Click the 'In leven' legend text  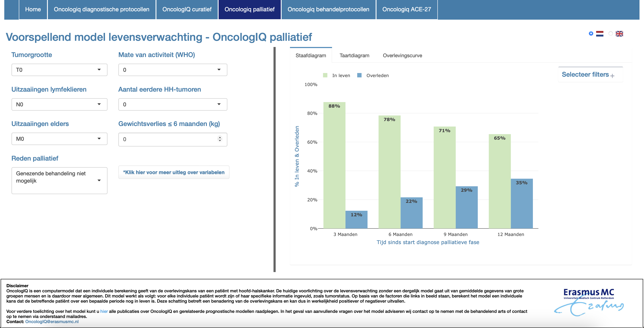pyautogui.click(x=341, y=75)
